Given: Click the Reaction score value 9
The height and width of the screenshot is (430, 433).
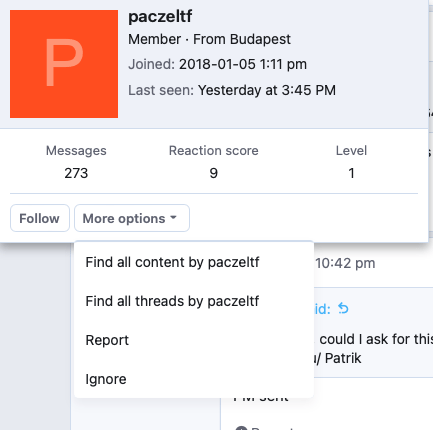Looking at the screenshot, I should [214, 173].
